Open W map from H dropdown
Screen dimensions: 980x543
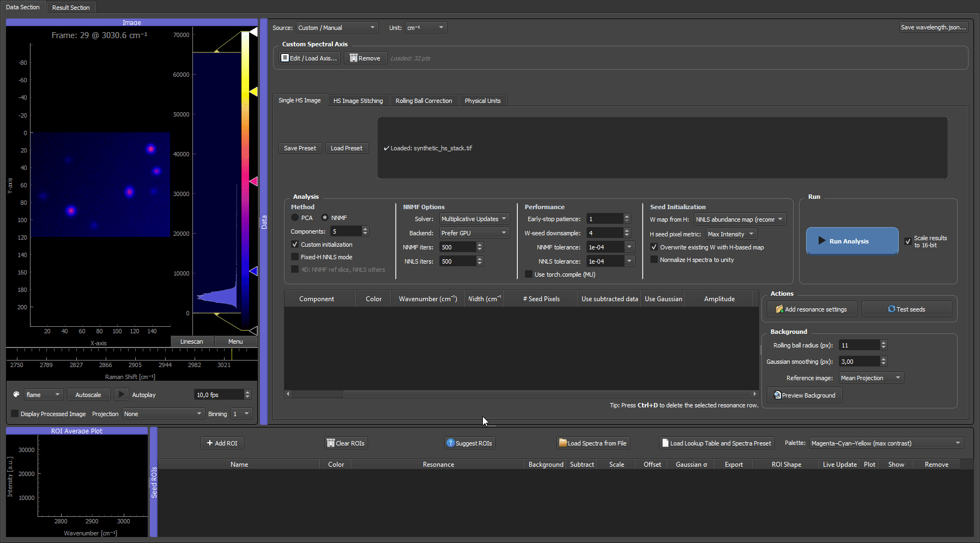(740, 219)
